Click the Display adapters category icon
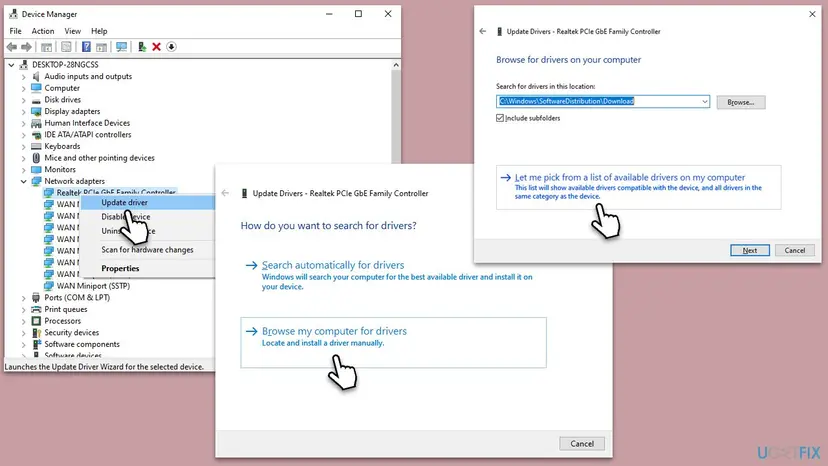The height and width of the screenshot is (466, 828). 36,111
